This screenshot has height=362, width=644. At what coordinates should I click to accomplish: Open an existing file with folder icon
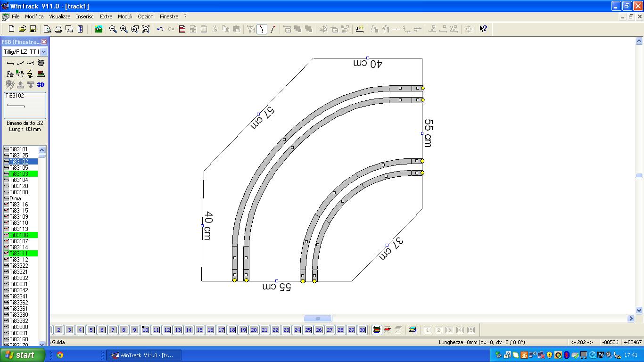(x=22, y=29)
